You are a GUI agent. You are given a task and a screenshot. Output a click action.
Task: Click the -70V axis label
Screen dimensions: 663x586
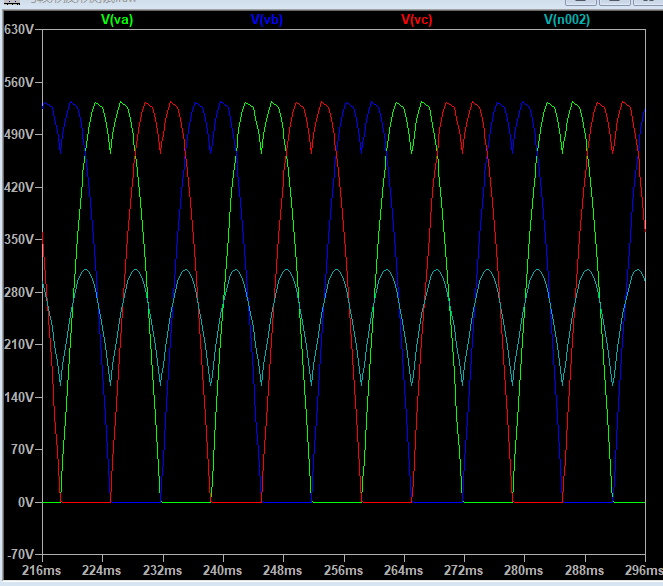point(21,554)
